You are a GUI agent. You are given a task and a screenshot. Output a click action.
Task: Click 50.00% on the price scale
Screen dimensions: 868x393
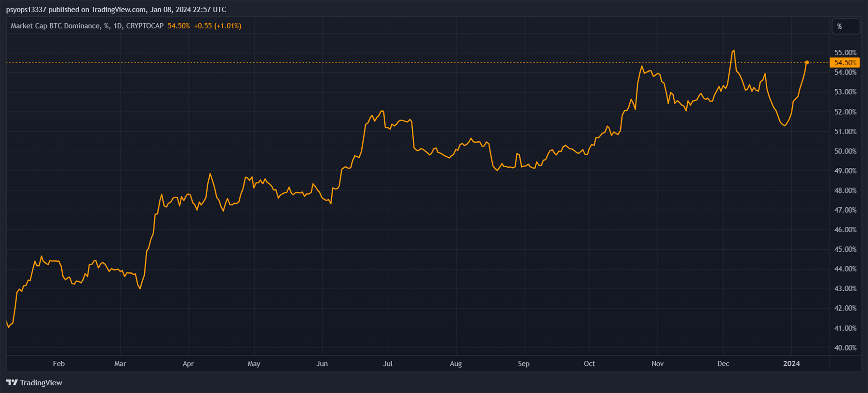[x=845, y=151]
